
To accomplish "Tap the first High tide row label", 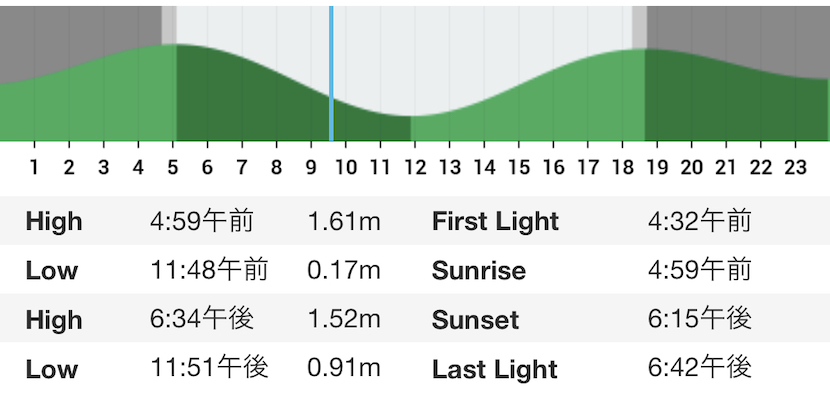I will click(x=54, y=221).
